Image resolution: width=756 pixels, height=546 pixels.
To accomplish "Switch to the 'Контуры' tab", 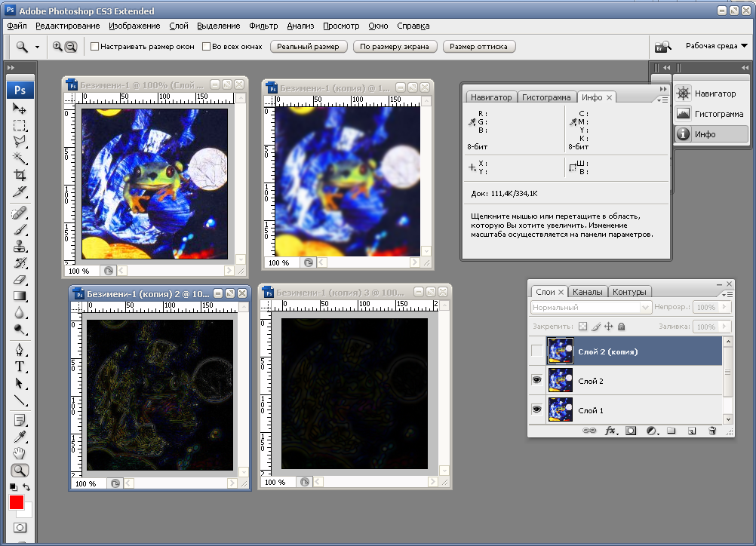I will 629,292.
